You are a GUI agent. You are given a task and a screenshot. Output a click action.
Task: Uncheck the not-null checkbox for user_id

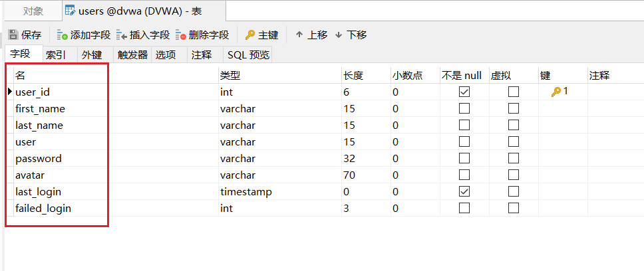[464, 92]
